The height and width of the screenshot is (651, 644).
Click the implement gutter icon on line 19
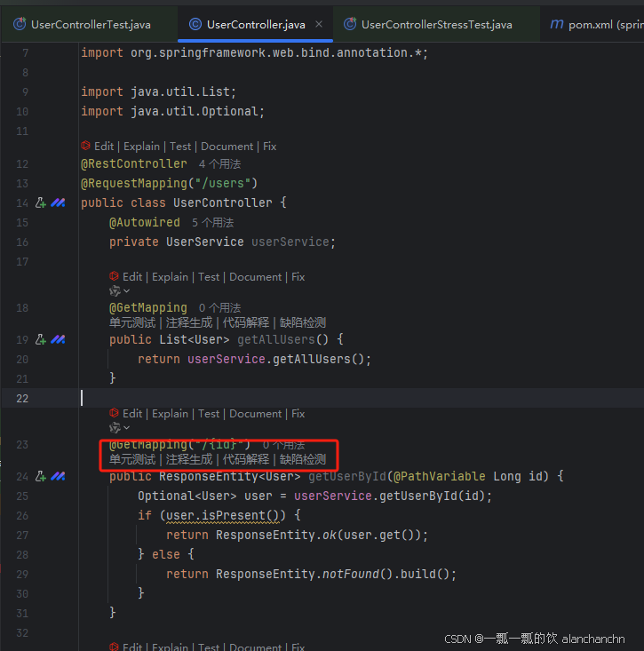coord(40,339)
